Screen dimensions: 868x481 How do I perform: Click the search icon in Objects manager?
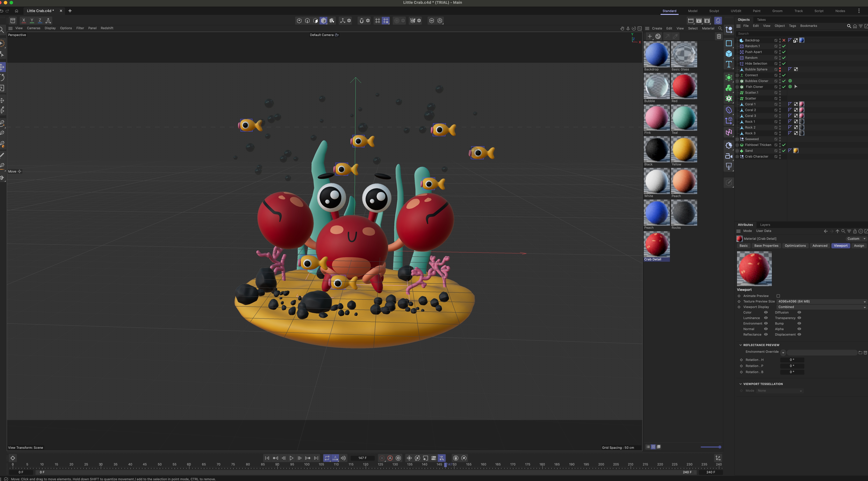point(849,26)
